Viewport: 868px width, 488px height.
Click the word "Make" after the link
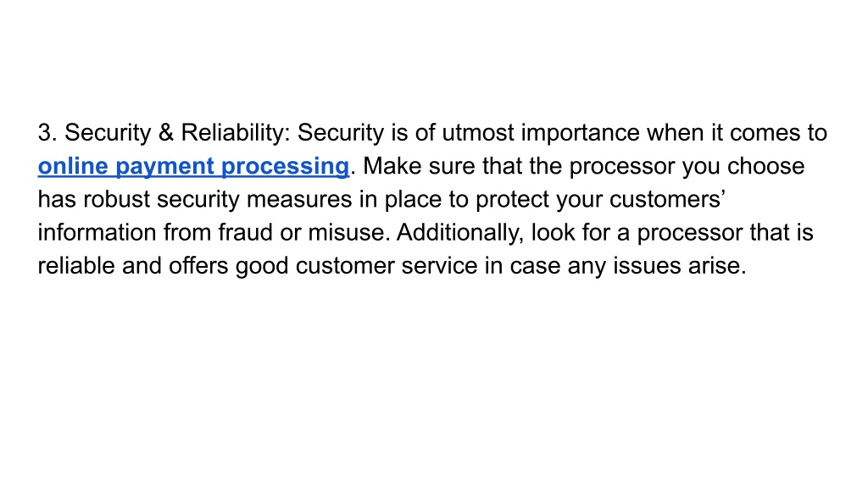point(392,167)
